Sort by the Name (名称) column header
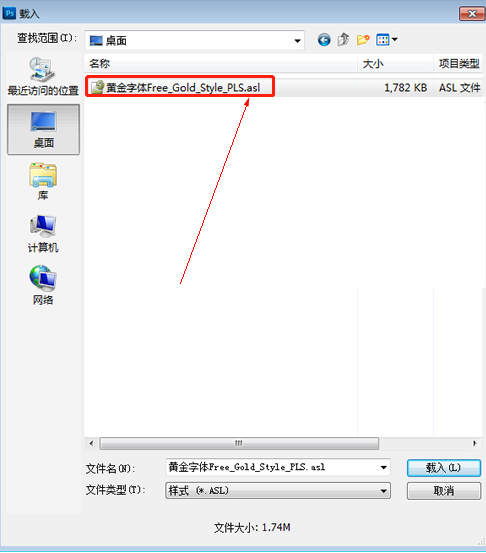 221,64
